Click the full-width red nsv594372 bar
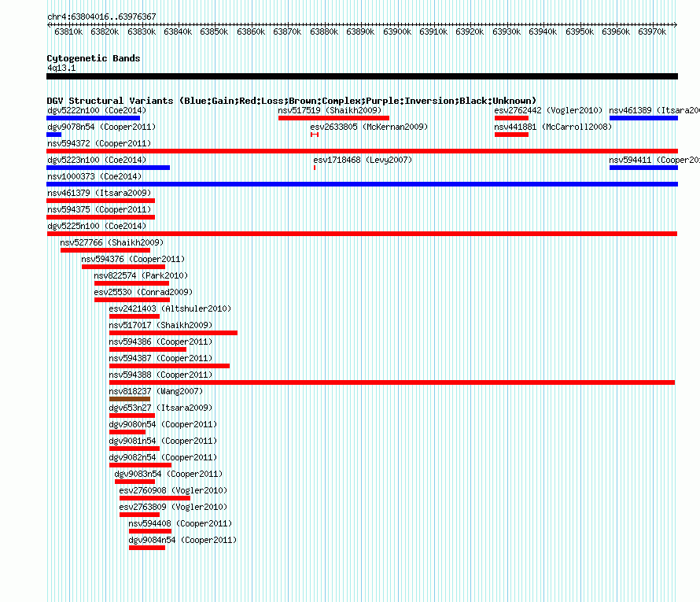Image resolution: width=700 pixels, height=602 pixels. 362,151
